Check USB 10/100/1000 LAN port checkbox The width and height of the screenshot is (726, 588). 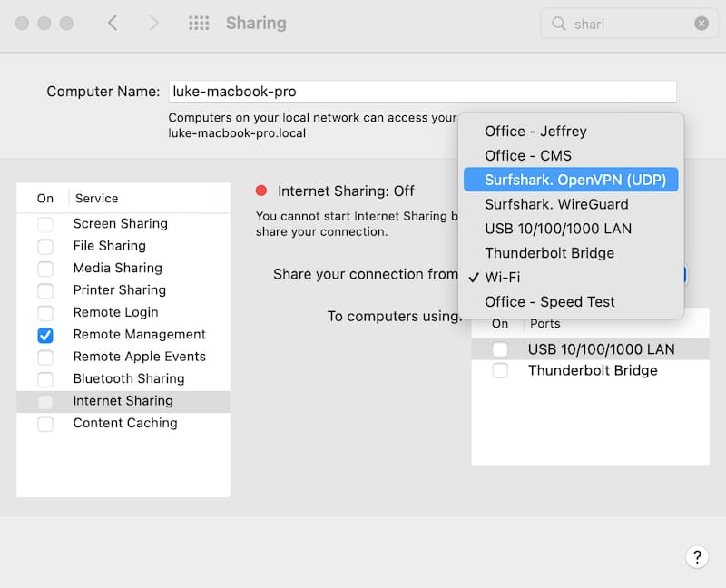click(x=500, y=349)
